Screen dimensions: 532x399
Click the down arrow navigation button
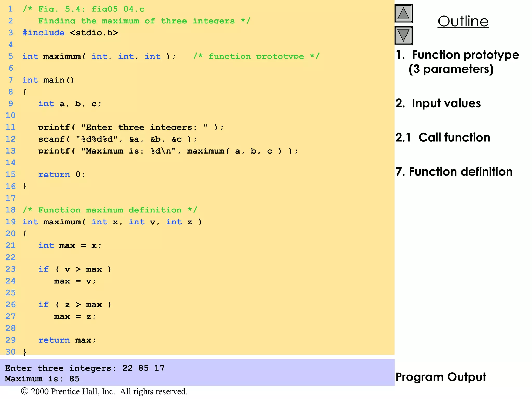click(x=403, y=35)
